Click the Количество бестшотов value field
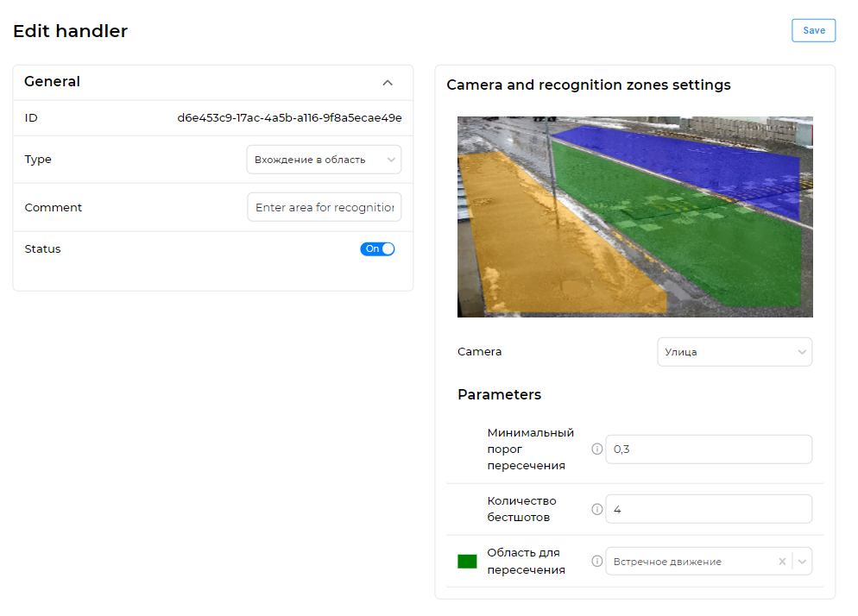The width and height of the screenshot is (858, 616). (709, 509)
